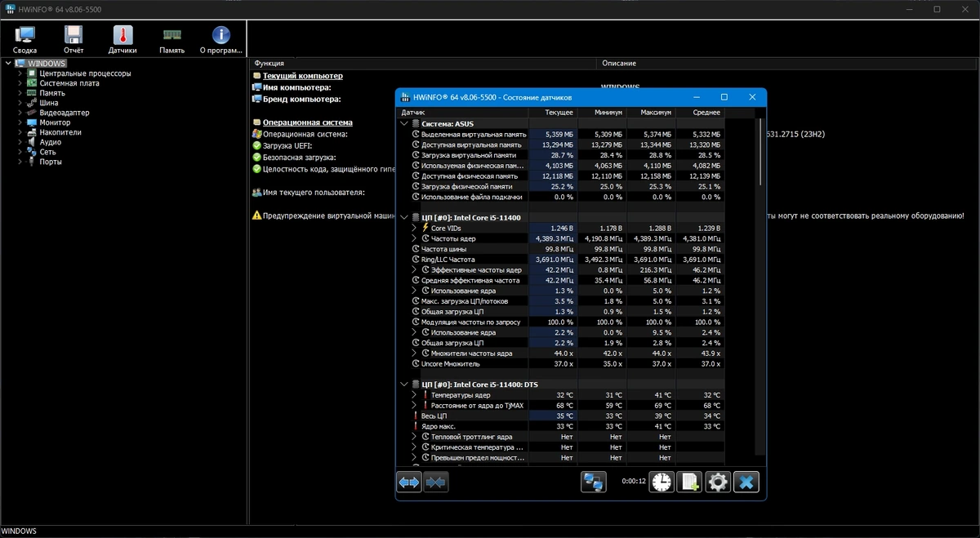Select Системная плата tree item
Screen dimensions: 980x538
(69, 83)
